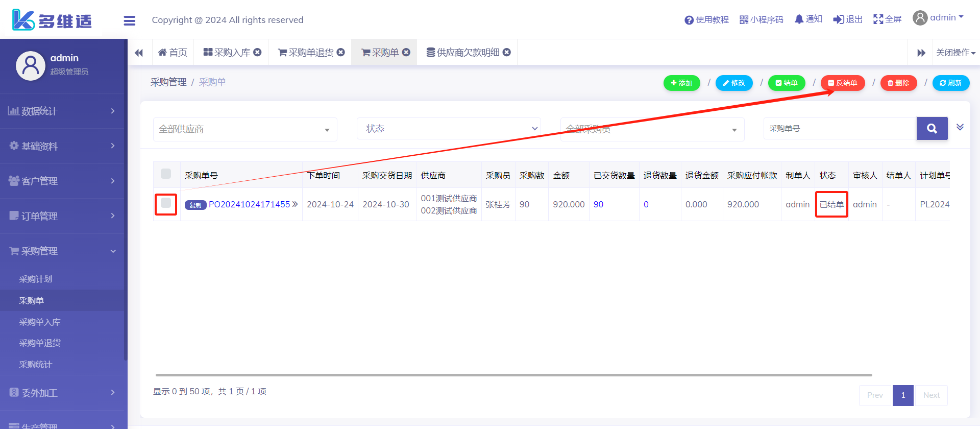
Task: Click the hamburger menu icon to collapse sidebar
Action: [129, 20]
